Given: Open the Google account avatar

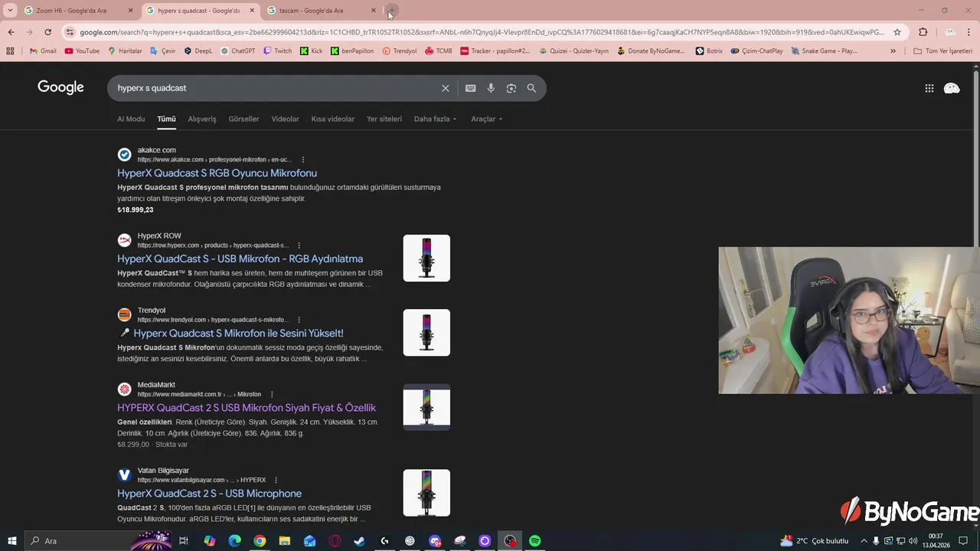Looking at the screenshot, I should [x=952, y=88].
